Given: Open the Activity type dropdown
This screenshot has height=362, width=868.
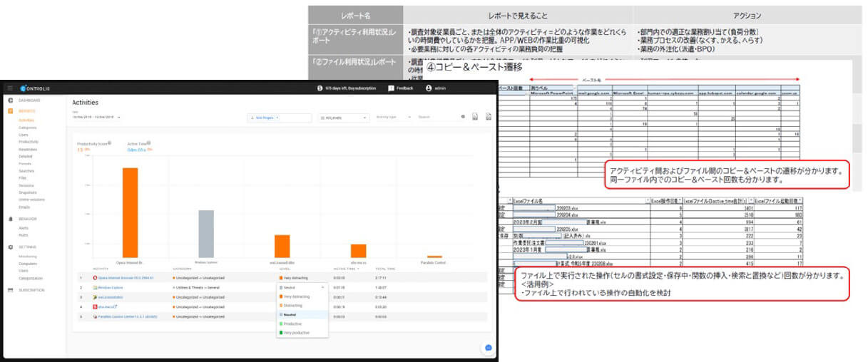Looking at the screenshot, I should [x=393, y=117].
